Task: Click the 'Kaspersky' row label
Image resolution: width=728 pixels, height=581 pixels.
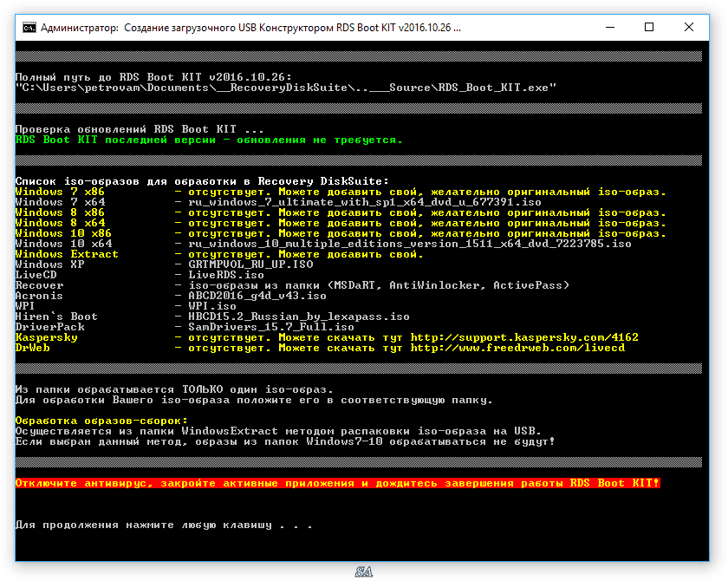Action: coord(47,337)
